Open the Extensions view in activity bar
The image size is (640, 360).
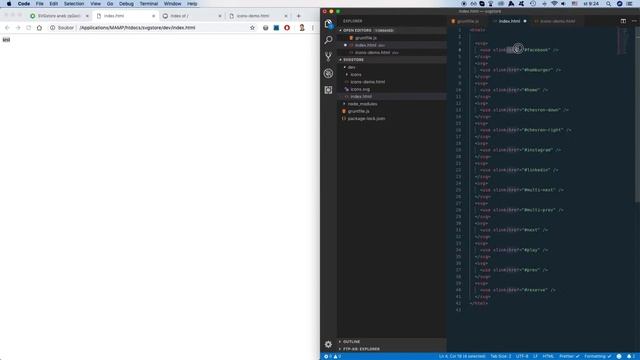(329, 90)
